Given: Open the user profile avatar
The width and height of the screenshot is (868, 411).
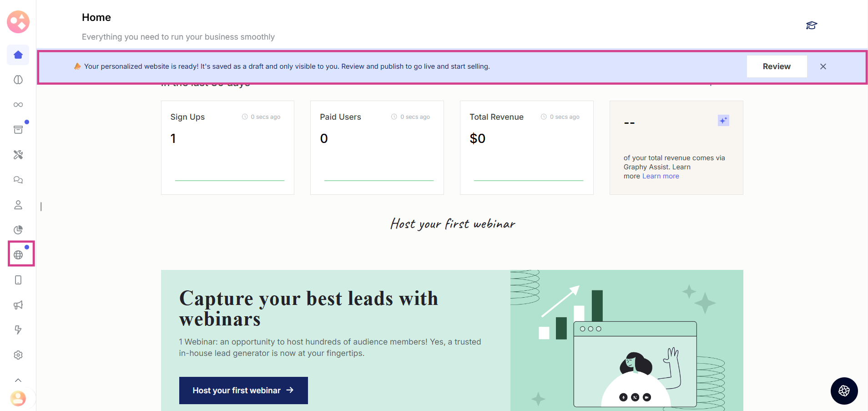Looking at the screenshot, I should [x=18, y=399].
